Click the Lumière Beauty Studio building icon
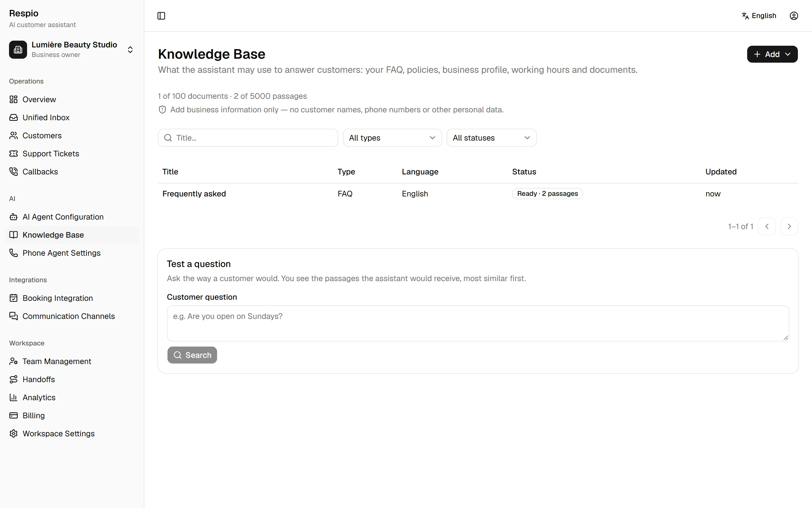The height and width of the screenshot is (508, 812). 18,50
